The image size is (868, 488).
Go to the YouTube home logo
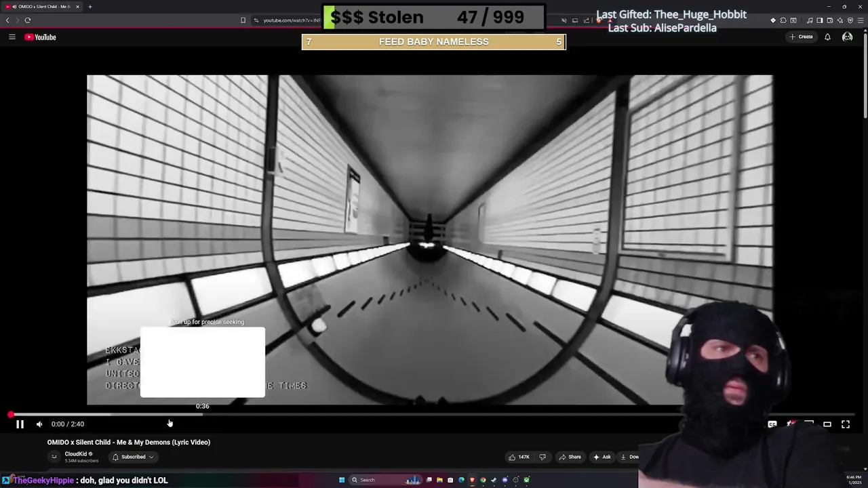[x=41, y=37]
